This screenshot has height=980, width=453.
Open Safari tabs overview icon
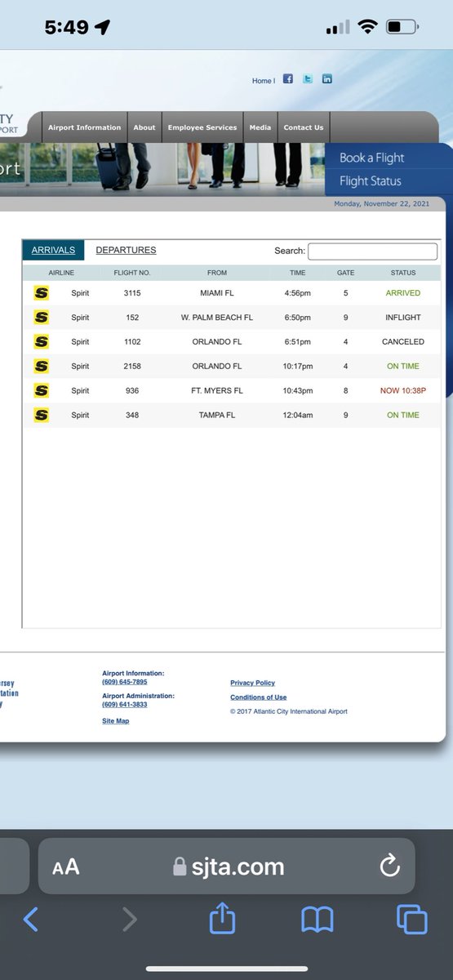[x=412, y=920]
